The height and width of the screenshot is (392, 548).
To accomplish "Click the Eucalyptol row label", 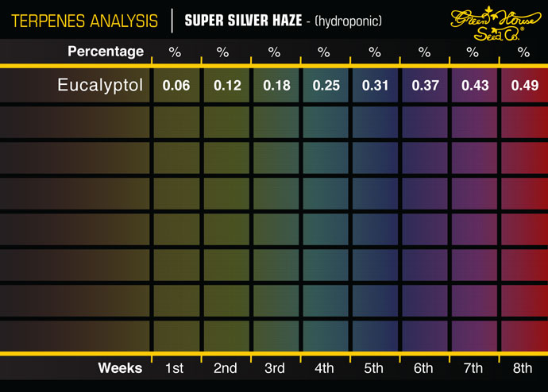I will pyautogui.click(x=100, y=86).
